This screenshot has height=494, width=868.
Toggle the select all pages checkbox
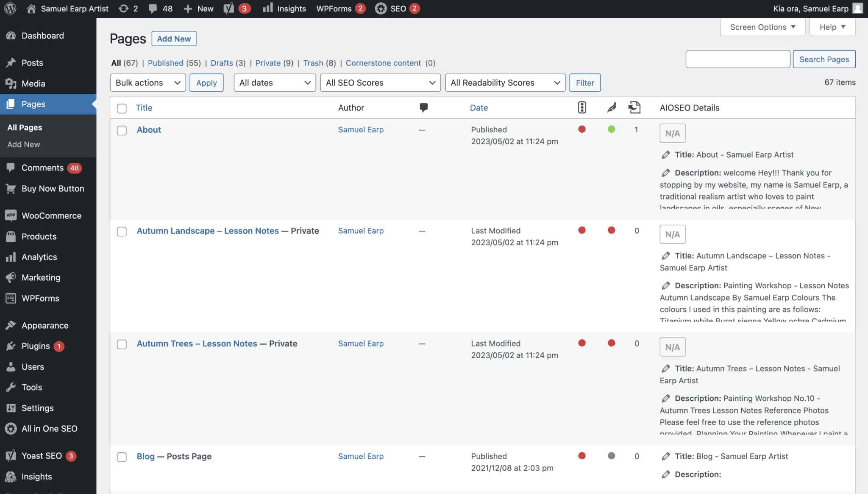click(122, 108)
